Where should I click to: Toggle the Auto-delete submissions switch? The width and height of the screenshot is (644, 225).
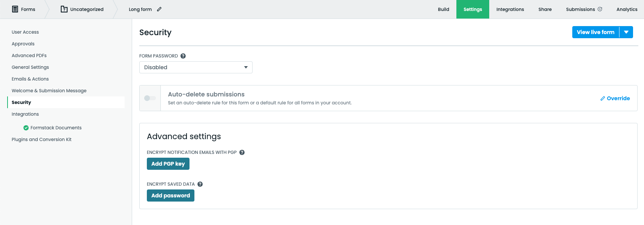pyautogui.click(x=150, y=98)
